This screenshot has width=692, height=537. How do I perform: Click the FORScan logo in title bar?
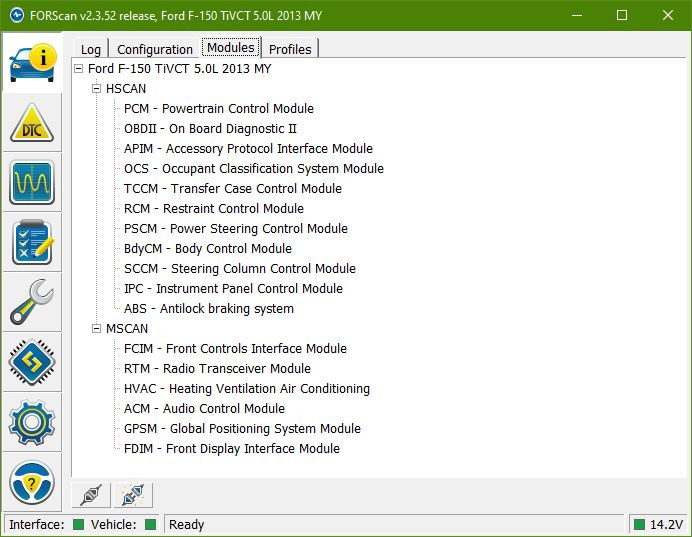coord(17,15)
